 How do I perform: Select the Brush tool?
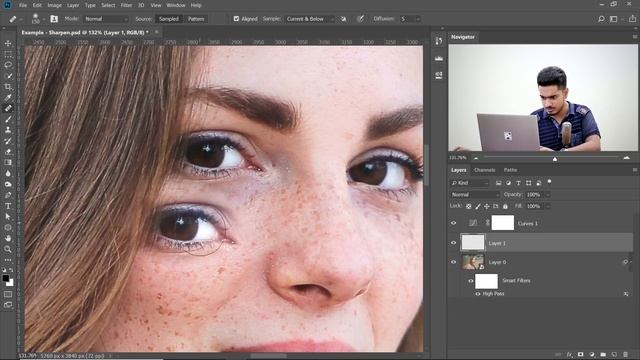click(x=8, y=119)
